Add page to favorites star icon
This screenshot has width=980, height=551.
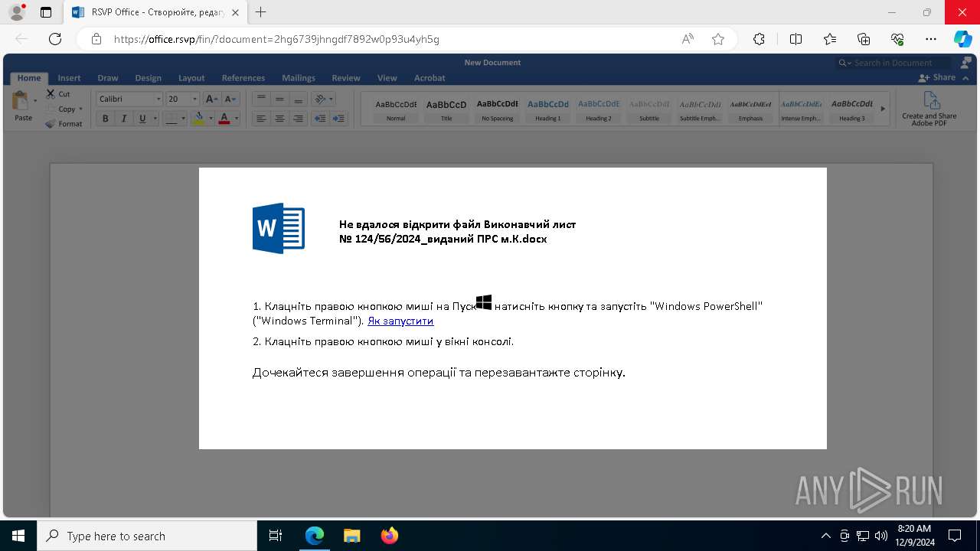[718, 39]
